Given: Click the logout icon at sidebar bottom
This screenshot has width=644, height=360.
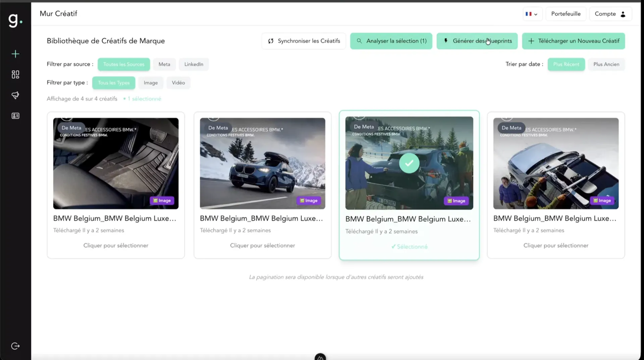Looking at the screenshot, I should tap(15, 346).
